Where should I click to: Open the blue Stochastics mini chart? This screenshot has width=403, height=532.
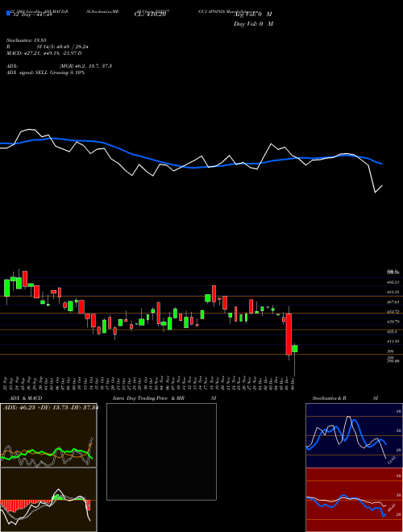click(x=354, y=435)
